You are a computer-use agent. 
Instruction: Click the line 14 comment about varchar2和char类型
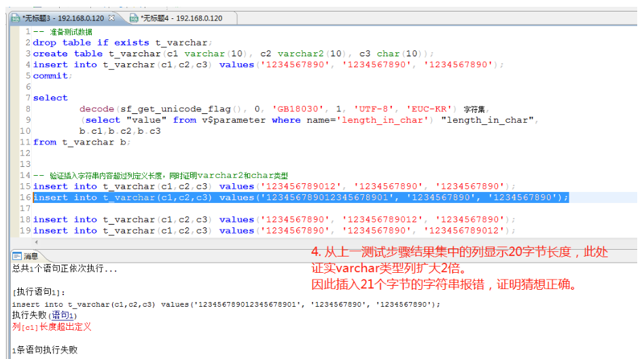[160, 176]
